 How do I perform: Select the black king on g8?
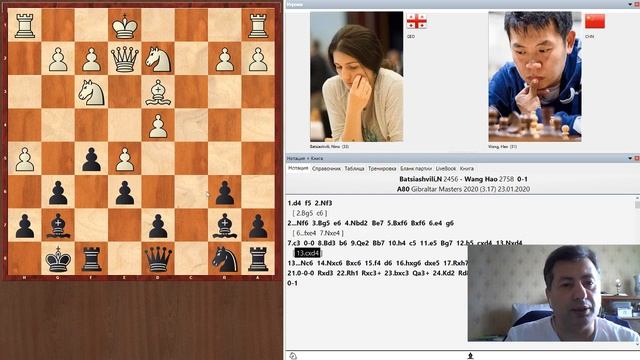pyautogui.click(x=58, y=260)
